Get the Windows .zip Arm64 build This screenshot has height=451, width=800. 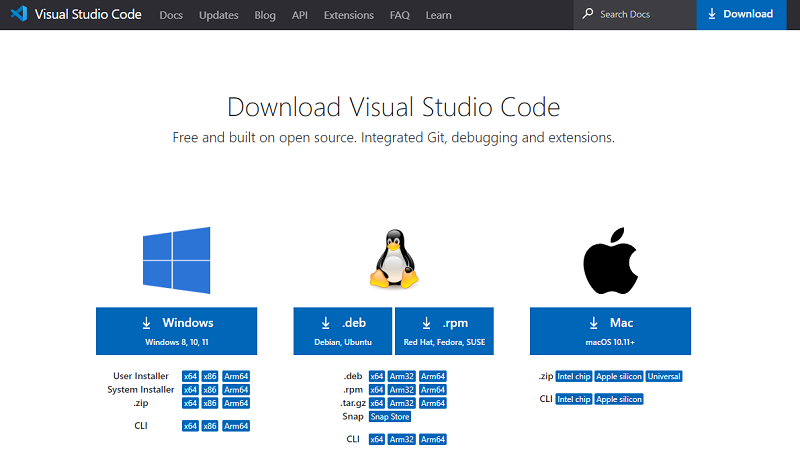[236, 403]
